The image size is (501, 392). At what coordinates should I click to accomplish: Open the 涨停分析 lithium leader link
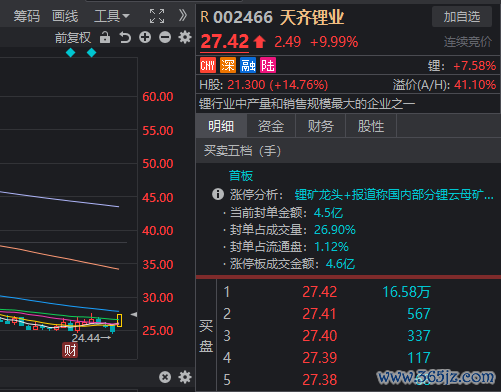point(394,194)
